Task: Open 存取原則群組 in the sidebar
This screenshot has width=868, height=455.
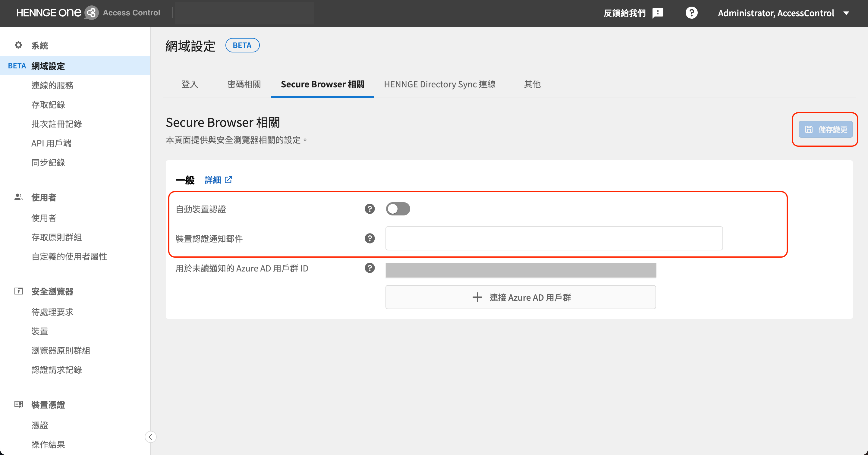Action: tap(57, 237)
